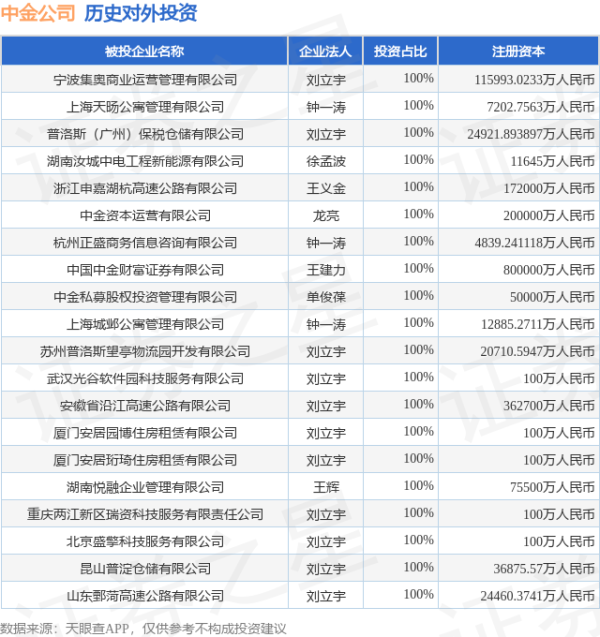Image resolution: width=600 pixels, height=637 pixels.
Task: Click the 注册资本 column header
Action: coord(518,51)
